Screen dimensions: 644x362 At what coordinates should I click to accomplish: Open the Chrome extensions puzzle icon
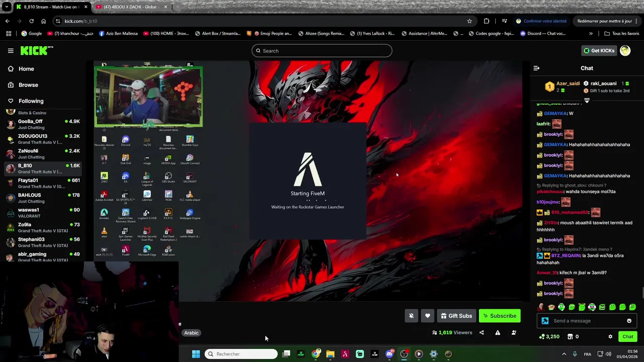click(x=487, y=21)
